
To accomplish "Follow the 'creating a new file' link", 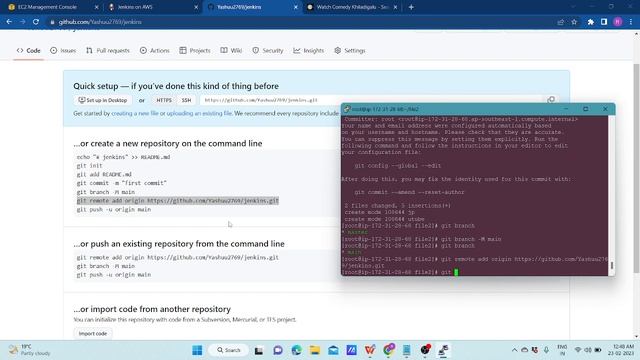I will coord(135,113).
